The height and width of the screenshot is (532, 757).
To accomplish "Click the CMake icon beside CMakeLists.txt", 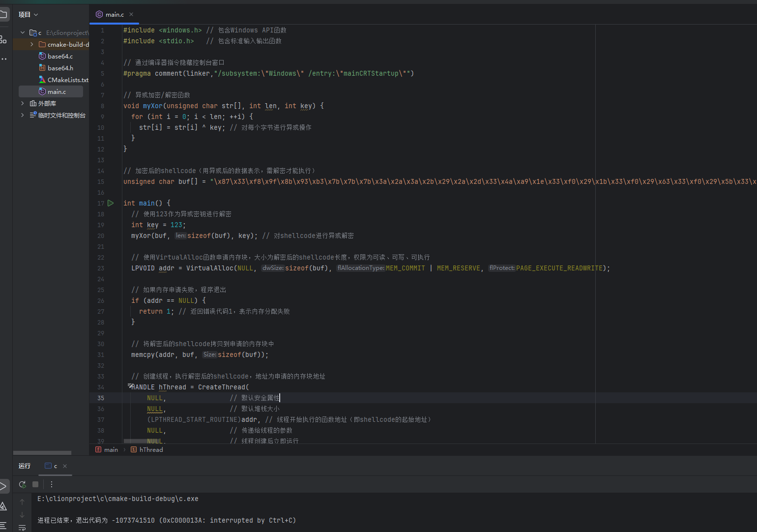I will coord(42,80).
